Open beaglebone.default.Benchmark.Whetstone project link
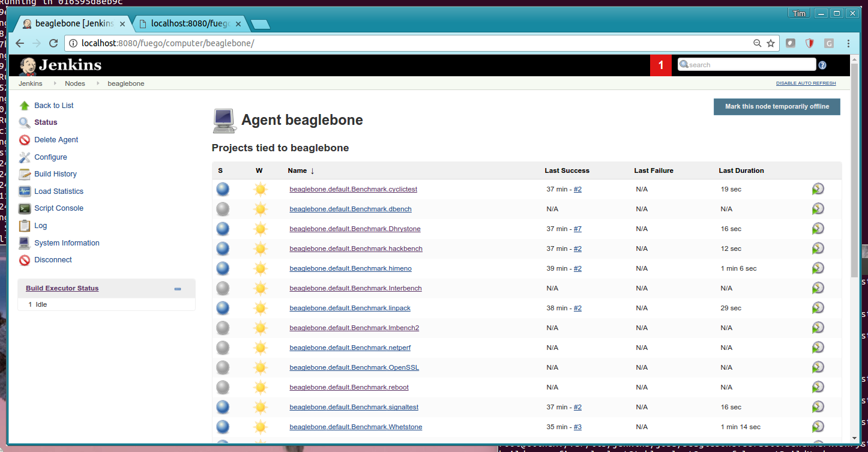The height and width of the screenshot is (452, 868). 356,427
